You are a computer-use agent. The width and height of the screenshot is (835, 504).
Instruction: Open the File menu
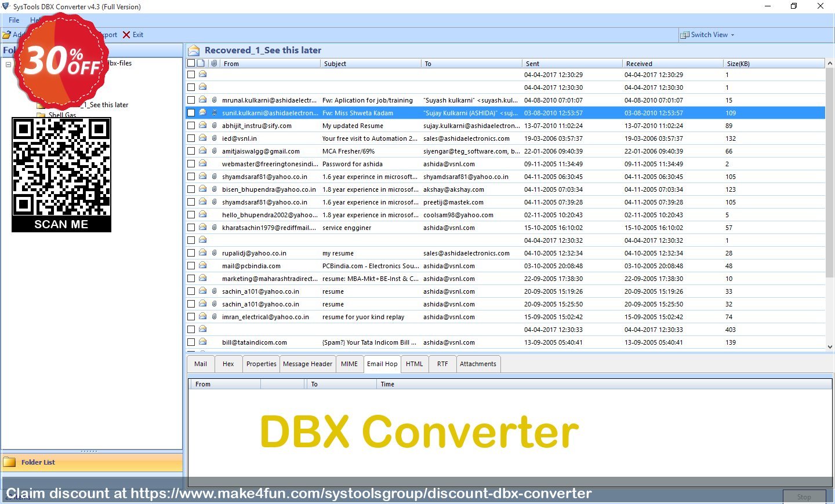coord(14,20)
